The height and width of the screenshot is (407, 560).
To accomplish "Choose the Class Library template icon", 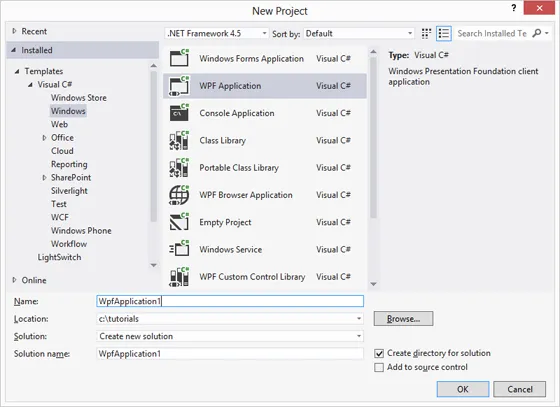I will (x=179, y=140).
